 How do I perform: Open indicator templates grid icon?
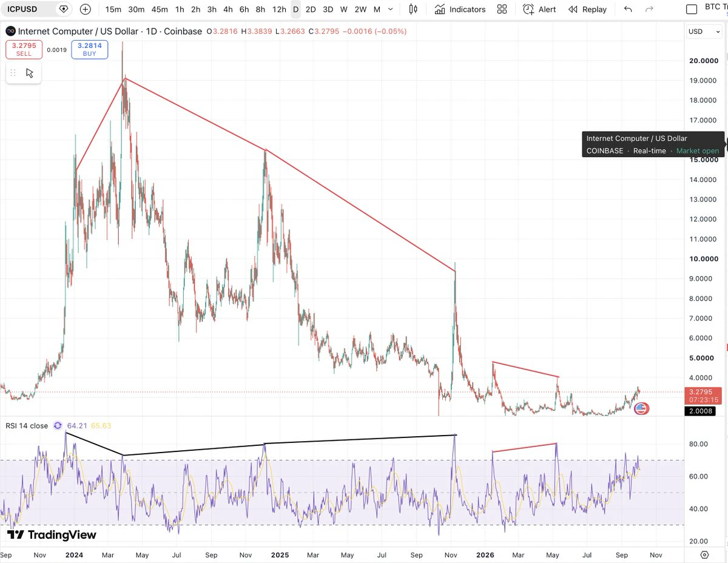click(502, 9)
